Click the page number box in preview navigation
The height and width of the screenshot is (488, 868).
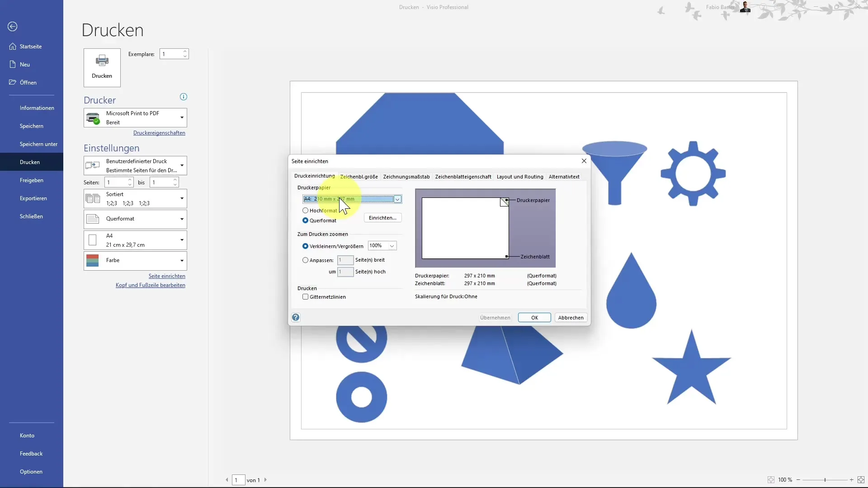[x=239, y=480]
